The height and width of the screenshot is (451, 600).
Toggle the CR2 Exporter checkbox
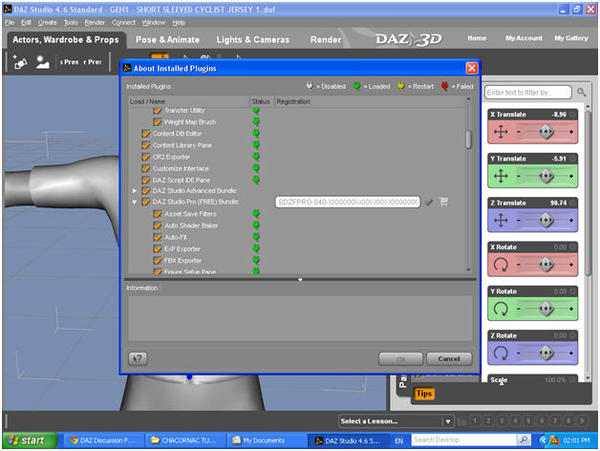point(145,157)
